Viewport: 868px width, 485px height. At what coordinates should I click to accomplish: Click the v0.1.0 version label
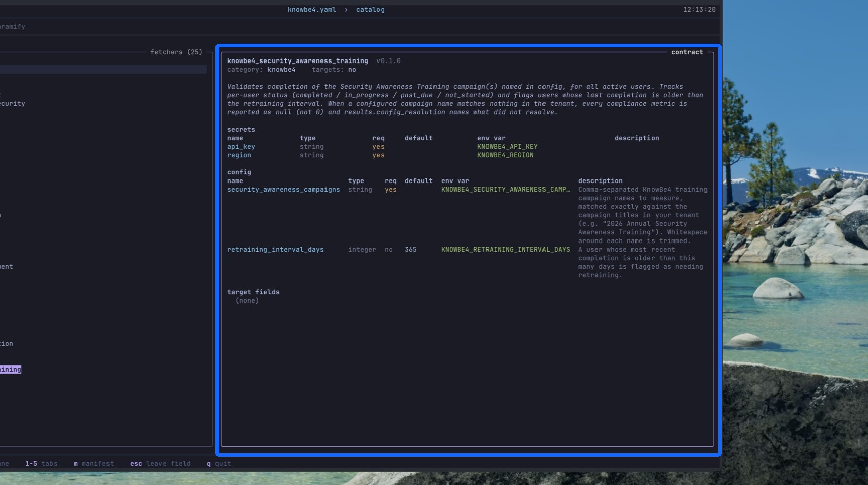click(x=388, y=61)
